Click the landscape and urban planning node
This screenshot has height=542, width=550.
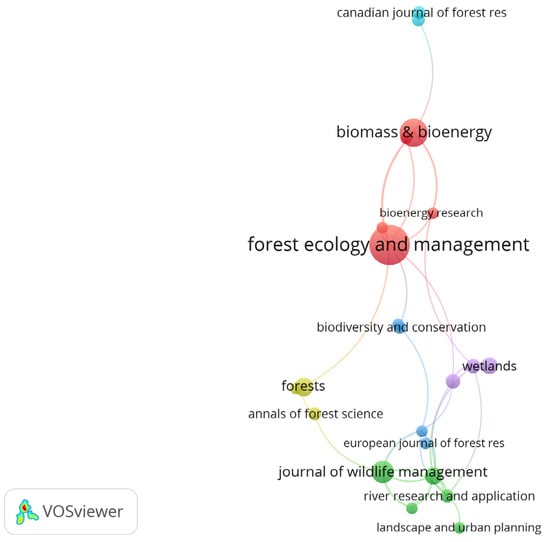click(x=460, y=527)
